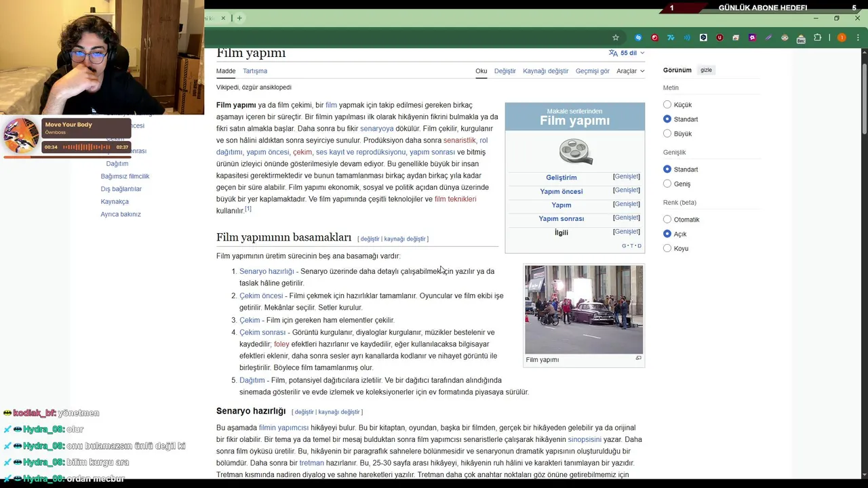Choose Standart width option

[x=667, y=169]
